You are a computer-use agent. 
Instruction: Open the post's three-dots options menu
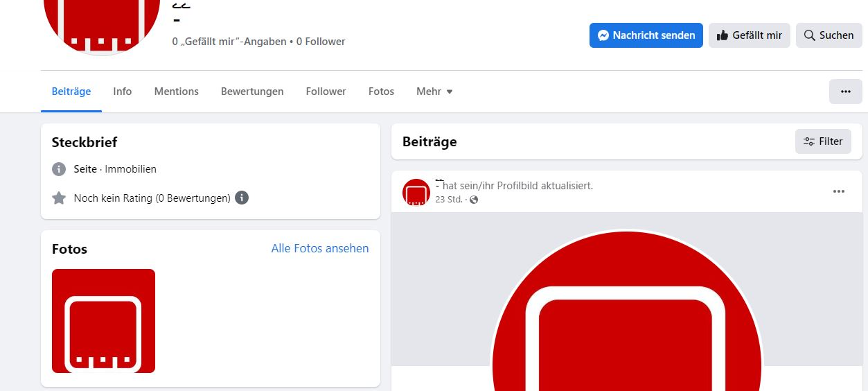839,191
